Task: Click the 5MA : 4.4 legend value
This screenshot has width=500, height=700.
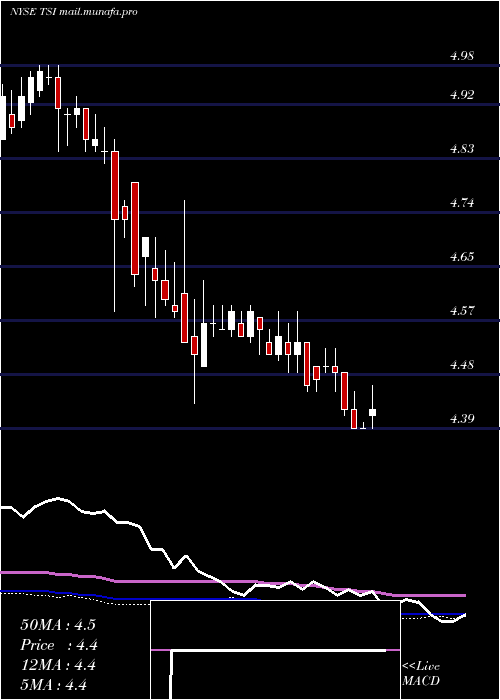Action: [53, 685]
